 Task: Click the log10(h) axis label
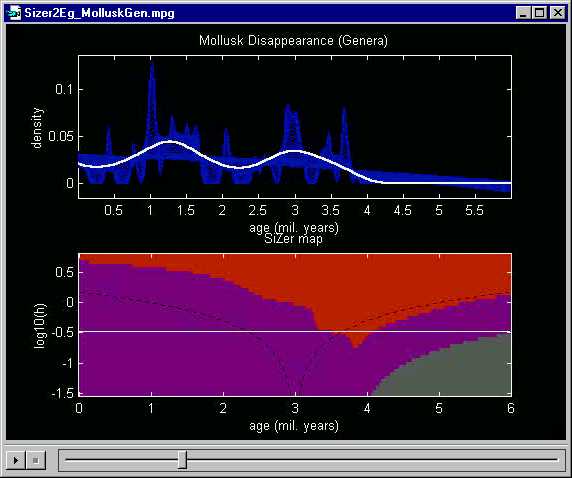click(x=39, y=326)
